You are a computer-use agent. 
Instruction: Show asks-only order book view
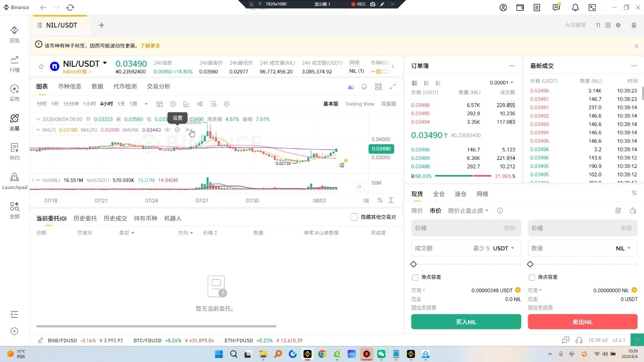(x=438, y=83)
